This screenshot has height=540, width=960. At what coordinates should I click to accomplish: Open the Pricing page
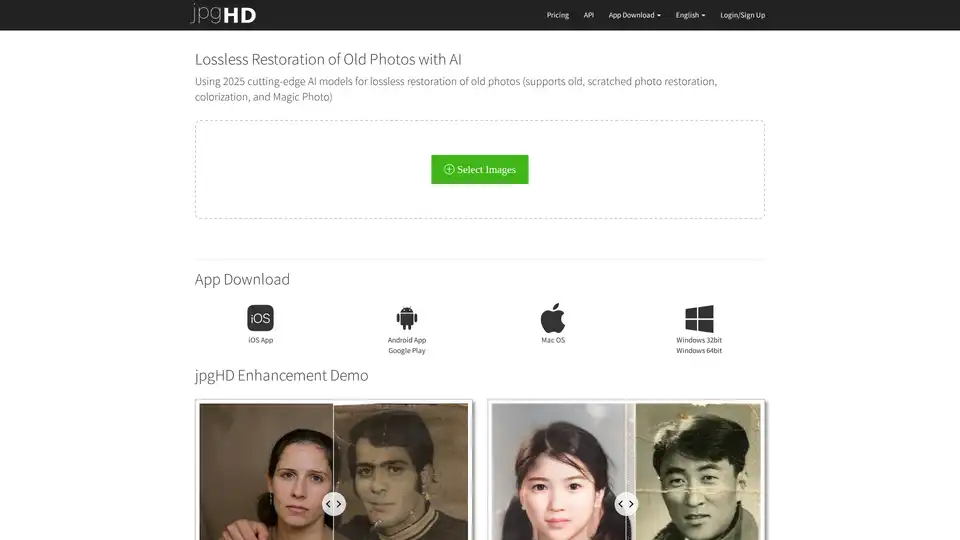(558, 15)
